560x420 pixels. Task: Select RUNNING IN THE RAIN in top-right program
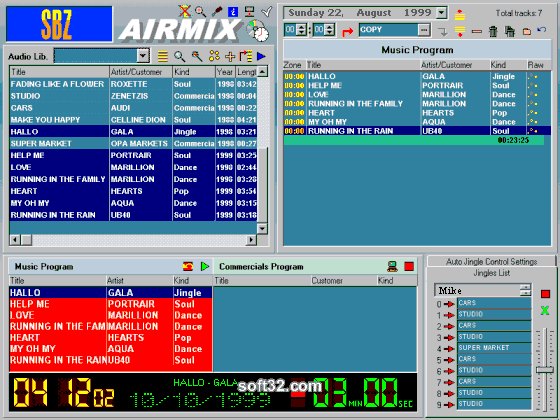(417, 131)
